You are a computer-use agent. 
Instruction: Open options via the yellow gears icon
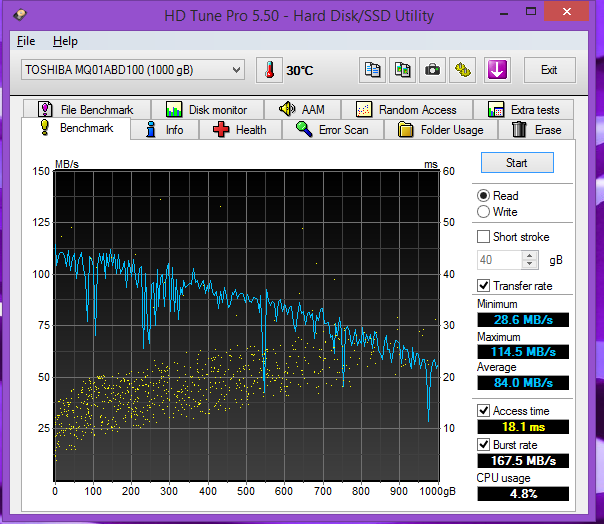462,70
